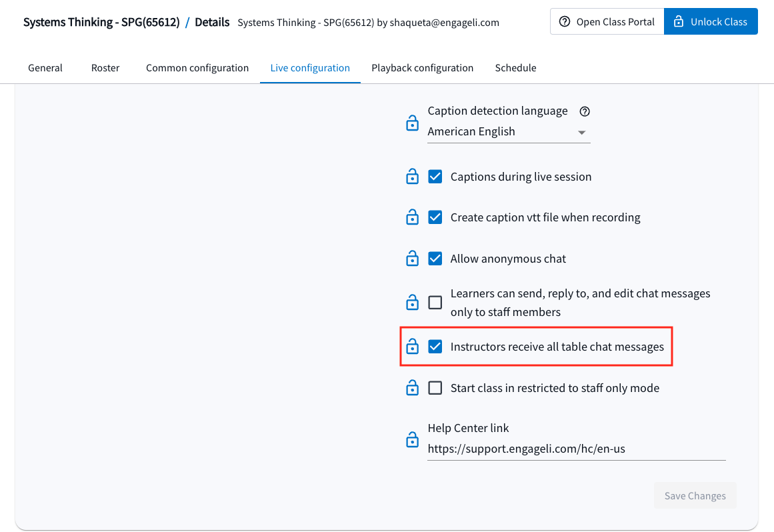Image resolution: width=774 pixels, height=532 pixels.
Task: Check Learners chat only to staff members box
Action: tap(435, 302)
